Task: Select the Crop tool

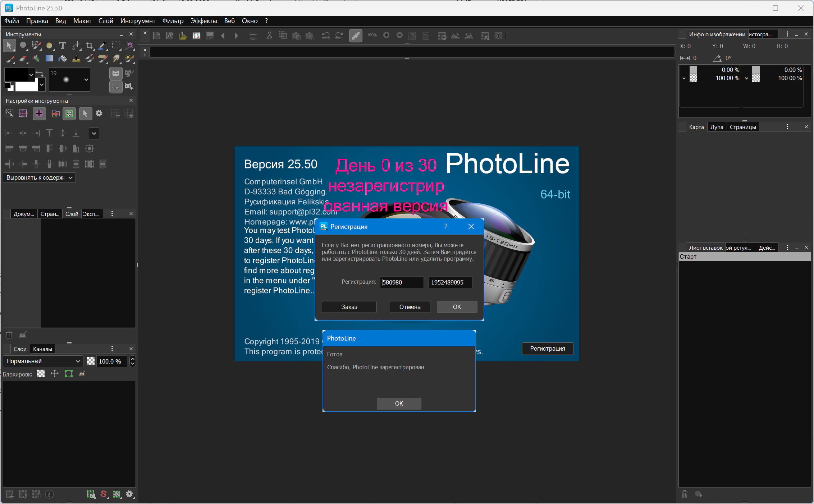Action: (x=90, y=46)
